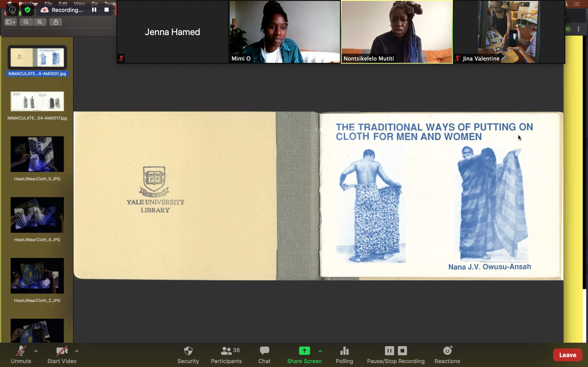Expand video options arrow beside Start Video
The image size is (588, 367).
tap(76, 351)
